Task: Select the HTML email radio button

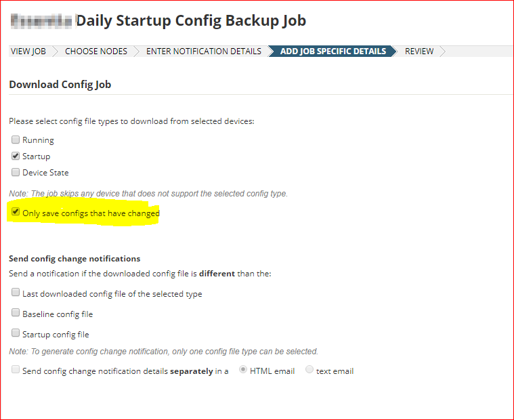Action: [x=243, y=369]
